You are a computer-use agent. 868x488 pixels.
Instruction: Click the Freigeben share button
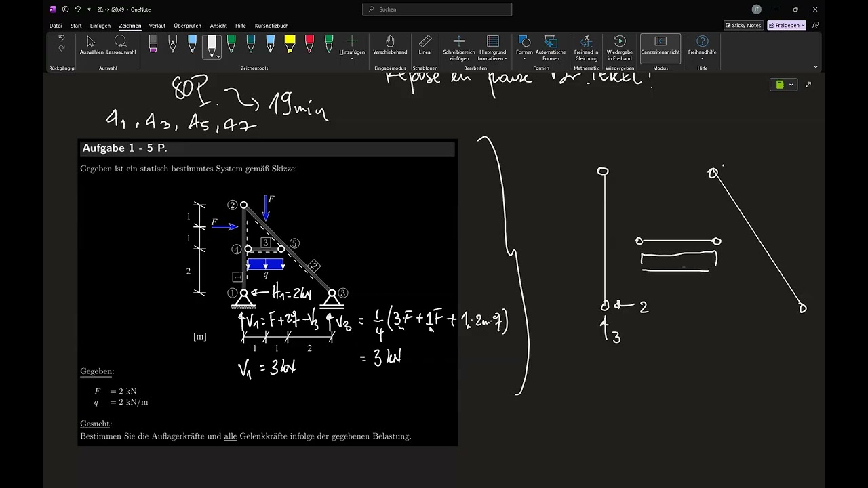[x=787, y=25]
